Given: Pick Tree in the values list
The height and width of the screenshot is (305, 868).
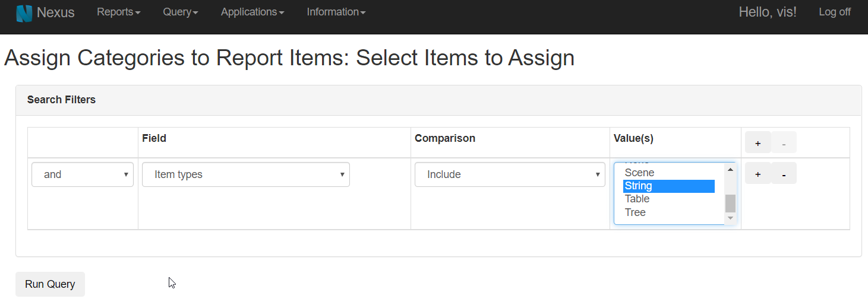Looking at the screenshot, I should tap(635, 212).
